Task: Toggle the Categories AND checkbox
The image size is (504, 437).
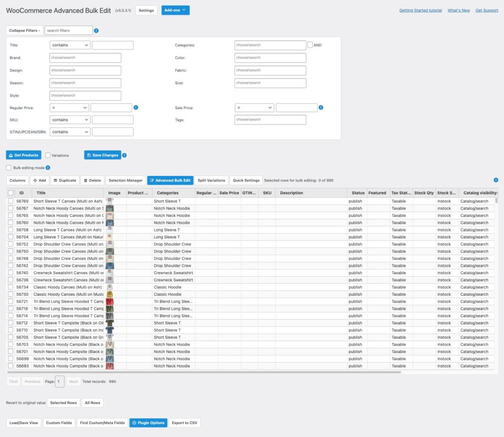Action: point(310,45)
